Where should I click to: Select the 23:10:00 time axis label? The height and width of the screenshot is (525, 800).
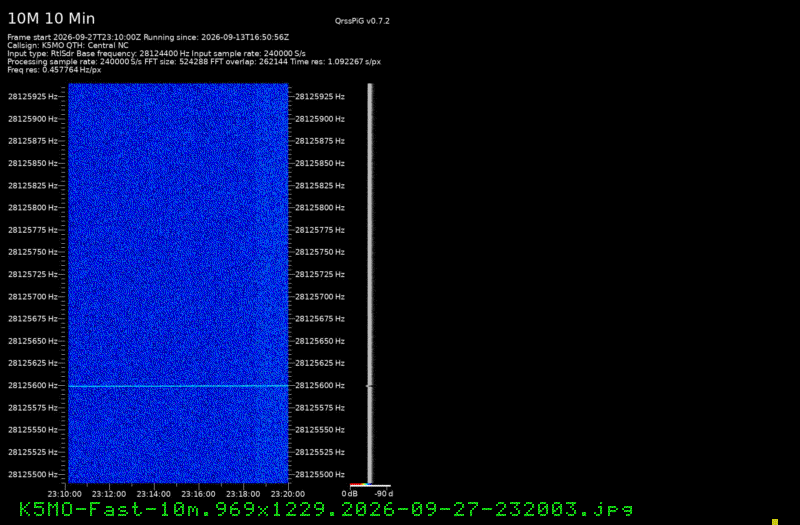[x=65, y=494]
